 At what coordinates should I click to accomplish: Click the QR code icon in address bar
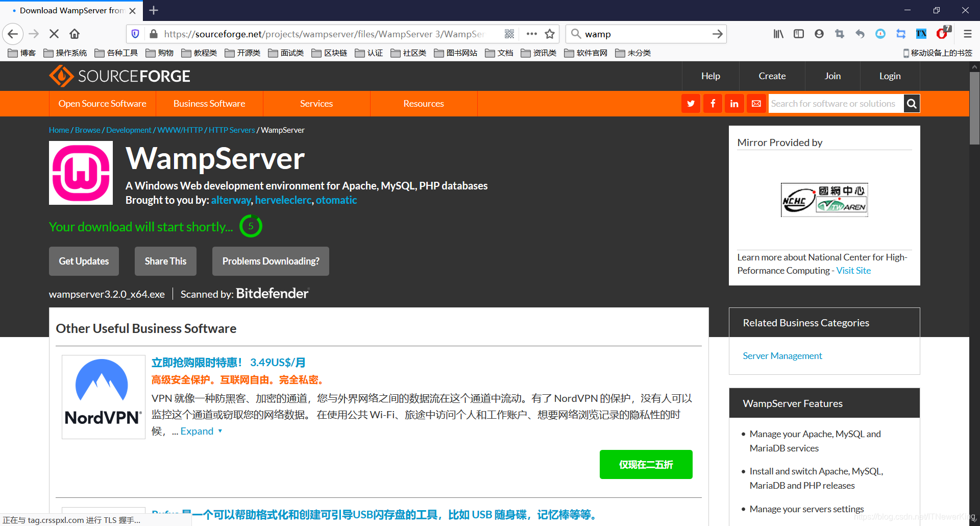click(x=509, y=34)
